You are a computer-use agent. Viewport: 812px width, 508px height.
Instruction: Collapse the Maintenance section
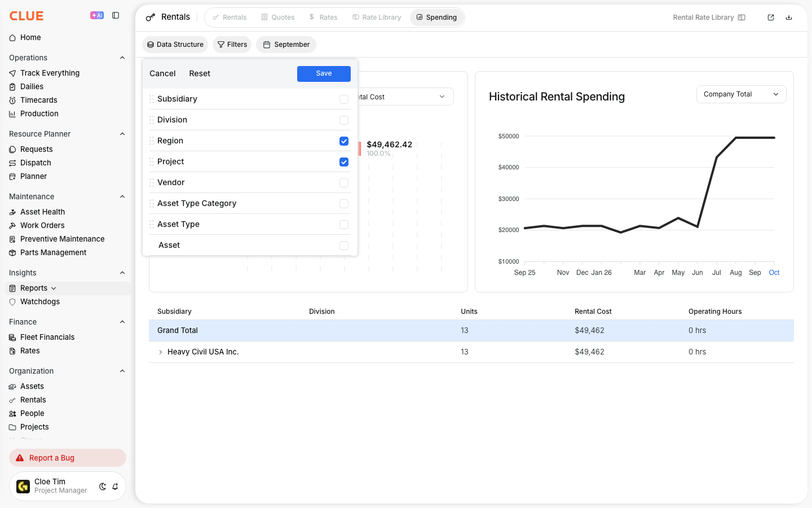click(122, 197)
